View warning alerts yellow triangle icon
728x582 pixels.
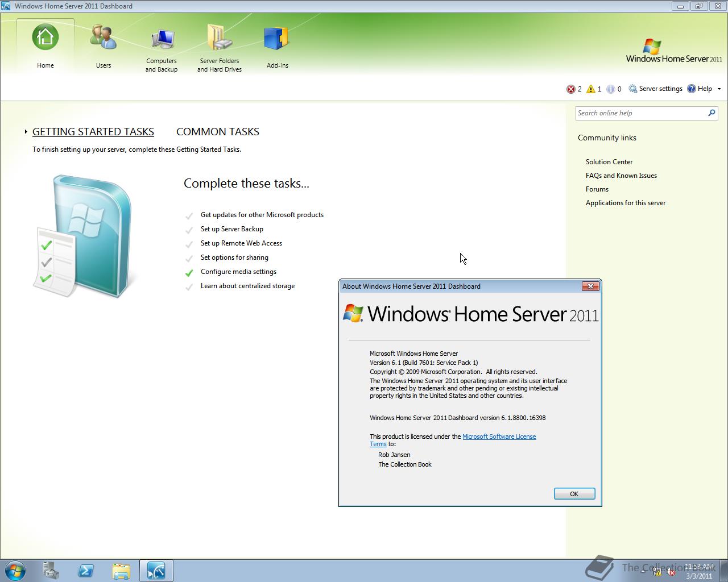tap(591, 89)
